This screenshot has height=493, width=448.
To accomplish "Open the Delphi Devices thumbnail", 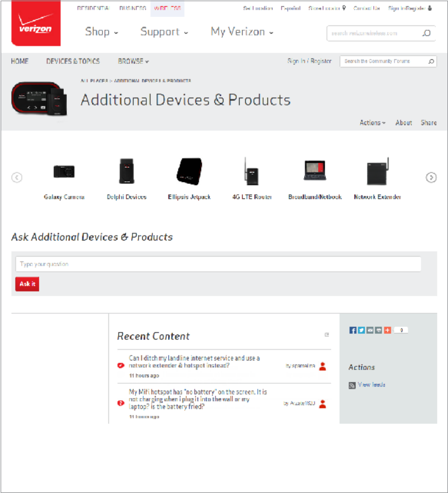I will click(126, 171).
